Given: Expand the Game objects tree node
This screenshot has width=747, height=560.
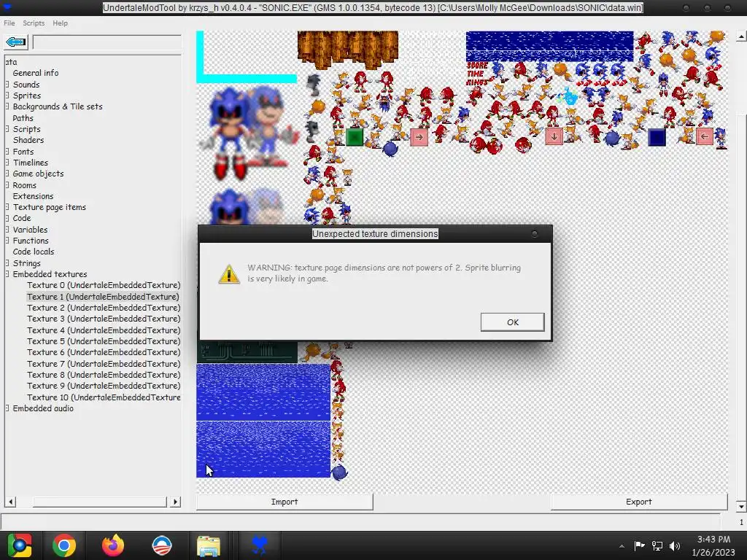Looking at the screenshot, I should coord(7,174).
